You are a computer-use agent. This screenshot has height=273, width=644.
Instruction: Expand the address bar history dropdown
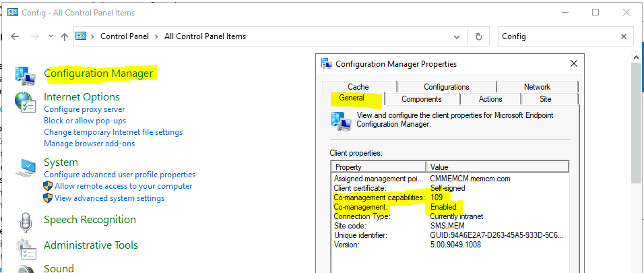(x=456, y=36)
